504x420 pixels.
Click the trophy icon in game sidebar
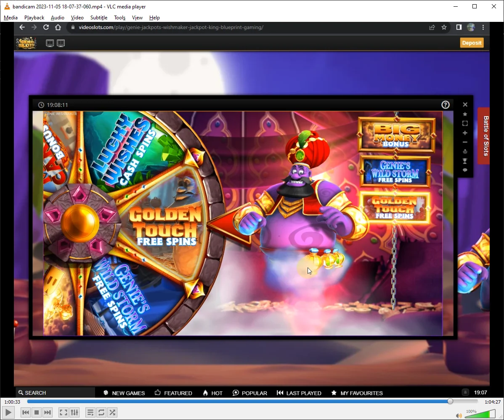[x=465, y=161]
